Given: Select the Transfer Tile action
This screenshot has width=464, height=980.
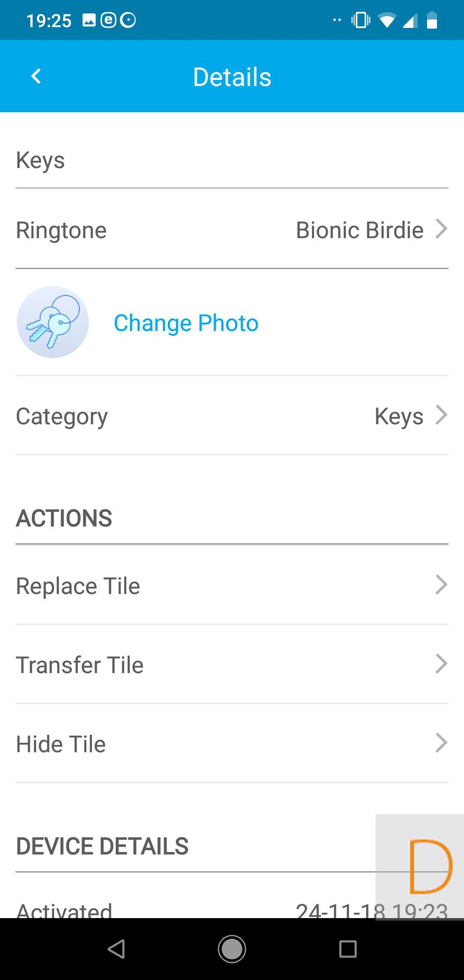Looking at the screenshot, I should pyautogui.click(x=80, y=665).
